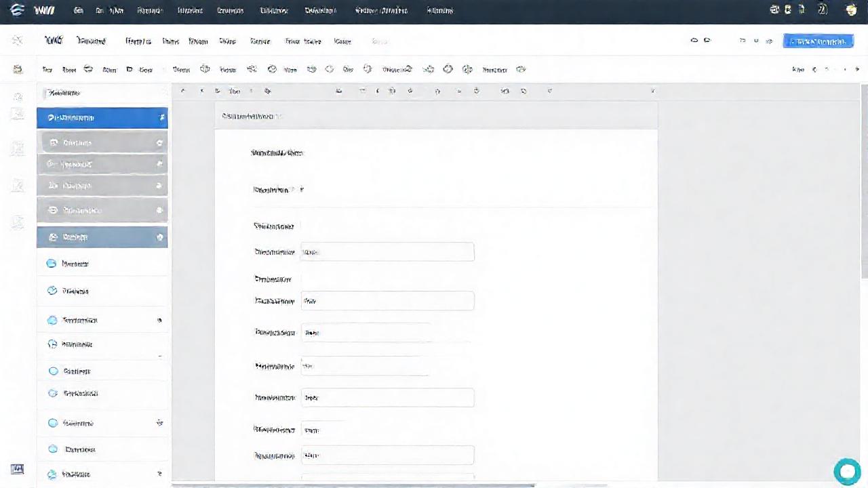868x488 pixels.
Task: Select the bright blue highlighted sidebar item
Action: (102, 118)
